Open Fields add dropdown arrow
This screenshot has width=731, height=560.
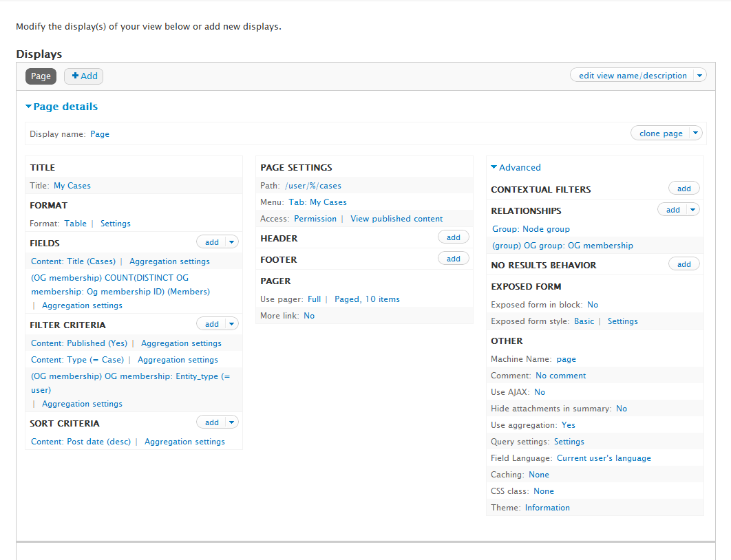coord(232,242)
